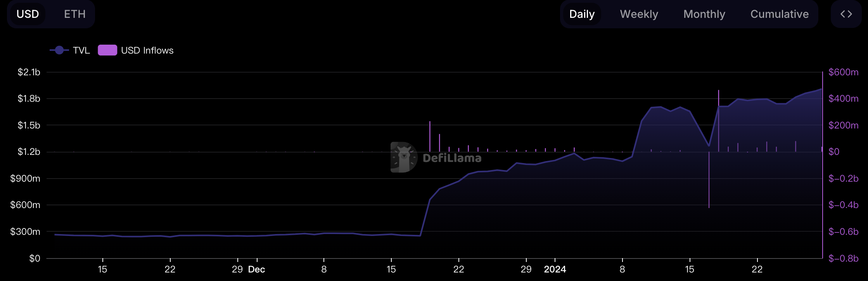Click the $200m right axis label
This screenshot has height=281, width=868.
pyautogui.click(x=843, y=125)
